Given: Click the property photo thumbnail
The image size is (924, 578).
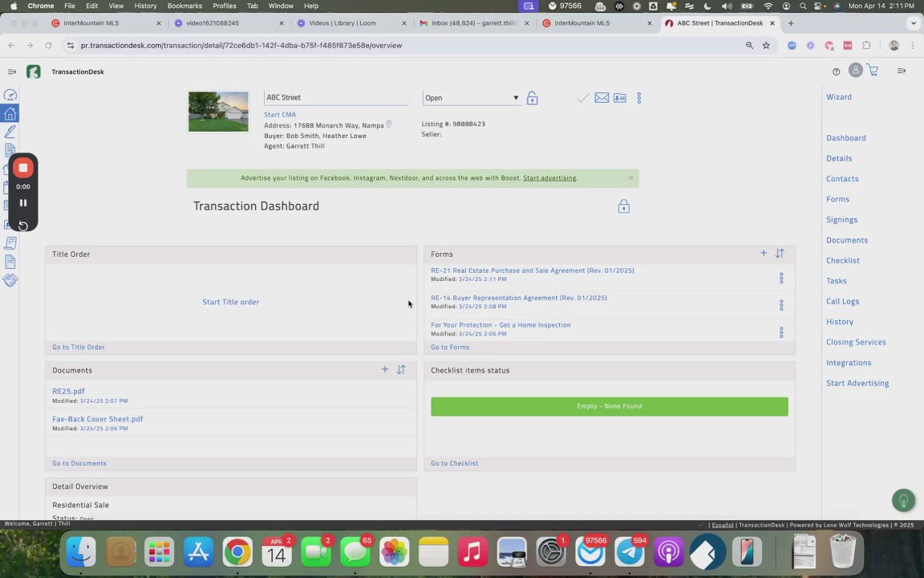Looking at the screenshot, I should point(218,112).
